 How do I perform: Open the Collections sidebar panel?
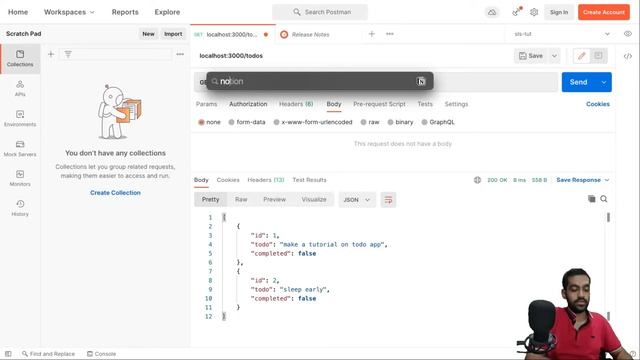20,59
